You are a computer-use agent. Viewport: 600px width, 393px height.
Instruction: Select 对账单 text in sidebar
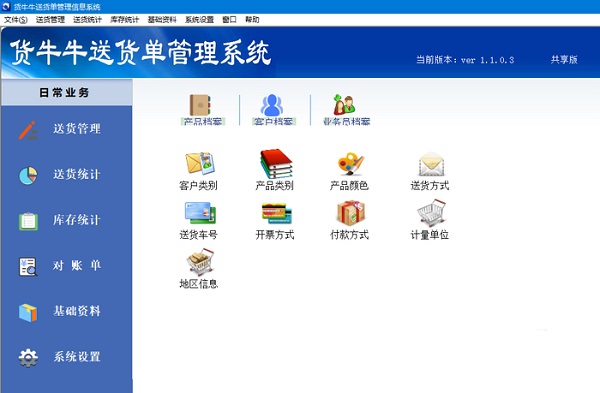point(77,265)
